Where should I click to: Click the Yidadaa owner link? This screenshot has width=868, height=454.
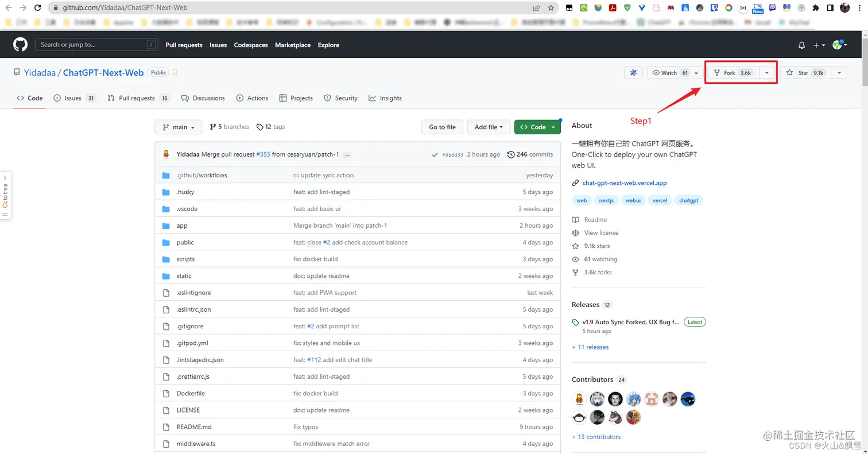40,72
